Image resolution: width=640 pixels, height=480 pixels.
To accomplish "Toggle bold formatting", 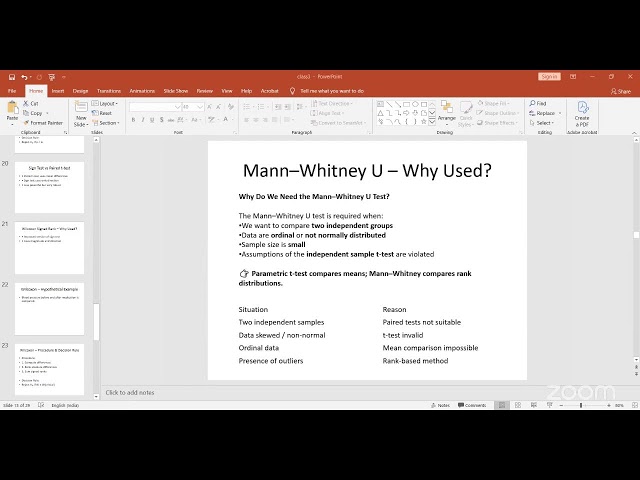I will (x=133, y=120).
